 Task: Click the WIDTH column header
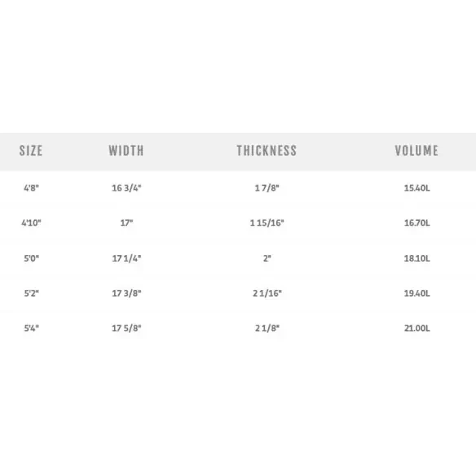point(126,151)
